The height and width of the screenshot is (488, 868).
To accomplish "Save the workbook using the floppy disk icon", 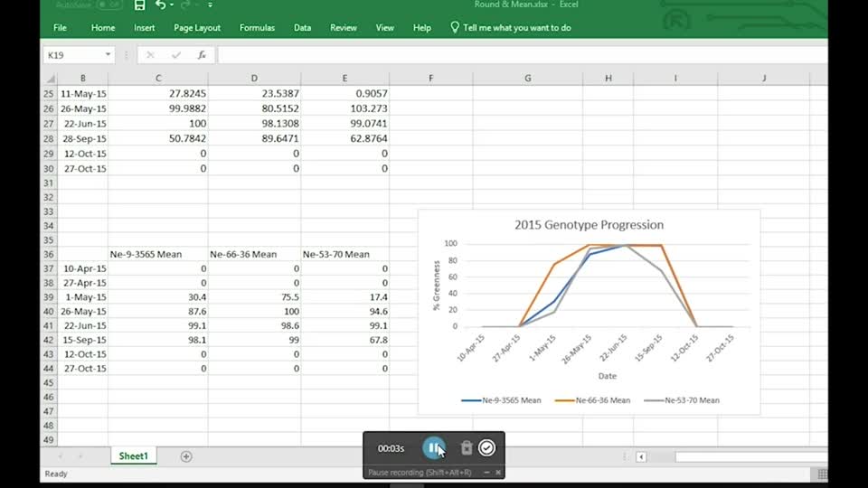I will coord(139,5).
